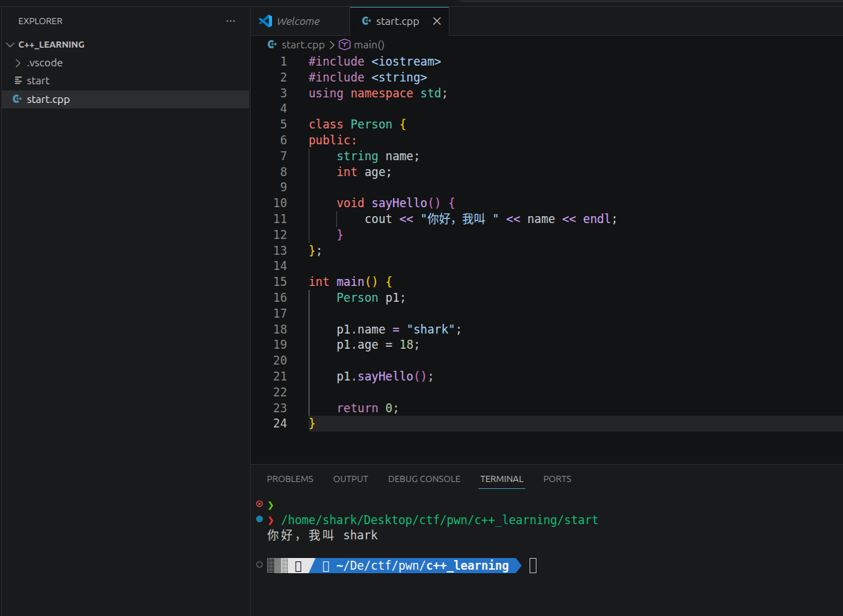The width and height of the screenshot is (843, 616).
Task: Collapse the C++_LEARNING root folder
Action: [x=10, y=45]
